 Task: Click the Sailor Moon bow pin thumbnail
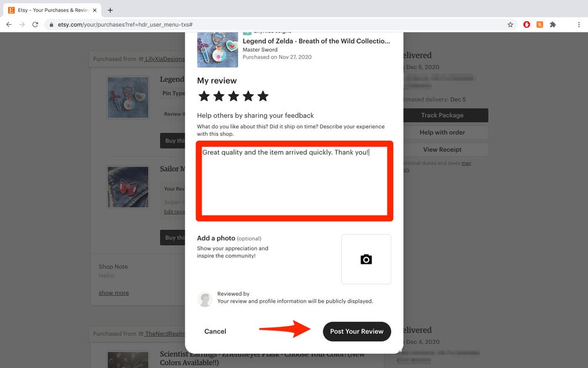click(128, 187)
